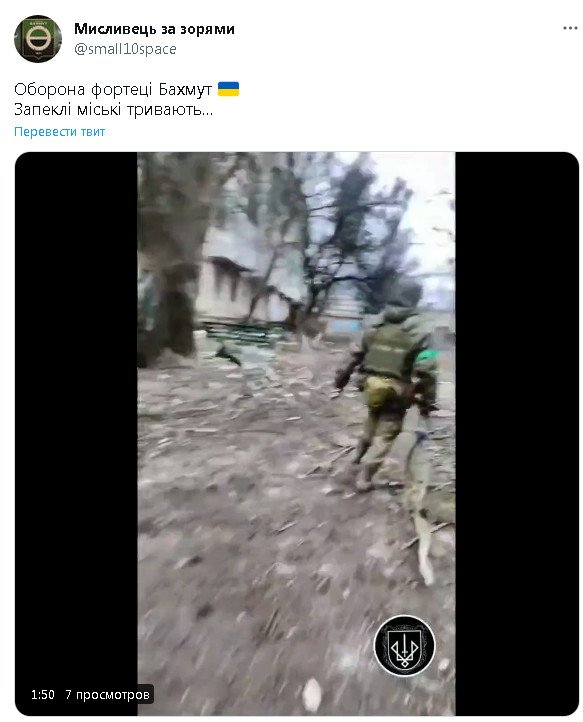Open the @small10space handle link

pos(125,49)
